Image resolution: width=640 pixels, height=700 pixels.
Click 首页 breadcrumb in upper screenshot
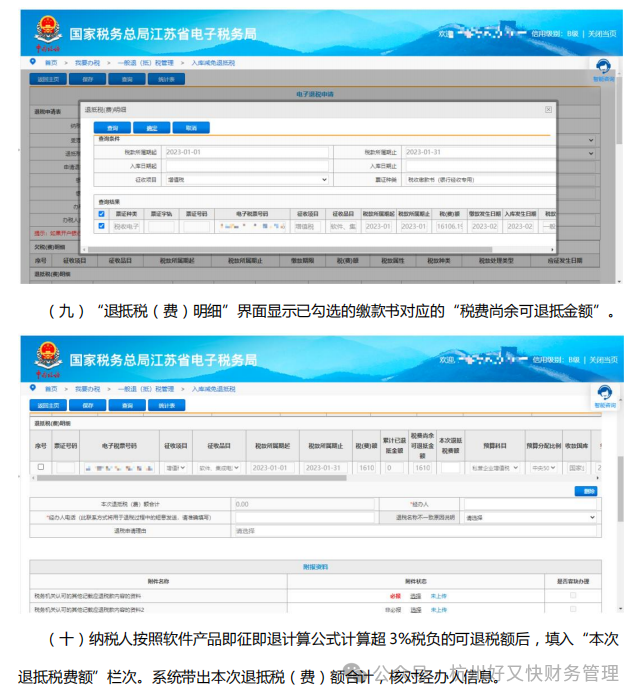coord(51,63)
